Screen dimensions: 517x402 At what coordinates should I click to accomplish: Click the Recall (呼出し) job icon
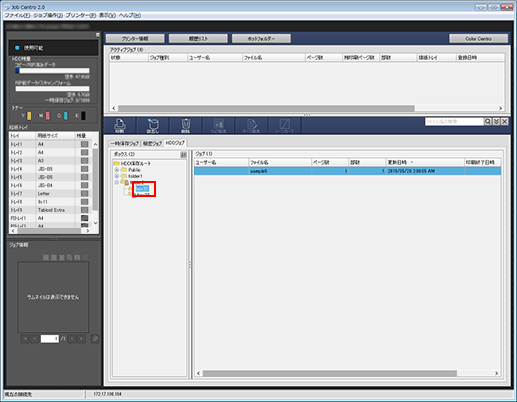[153, 126]
